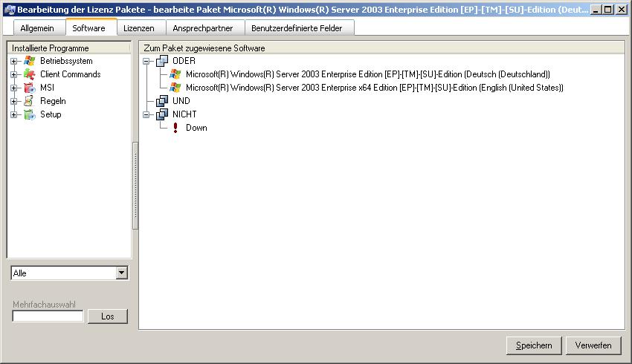Select the Regeln label in tree
Viewport: 632px width, 364px height.
(x=53, y=101)
